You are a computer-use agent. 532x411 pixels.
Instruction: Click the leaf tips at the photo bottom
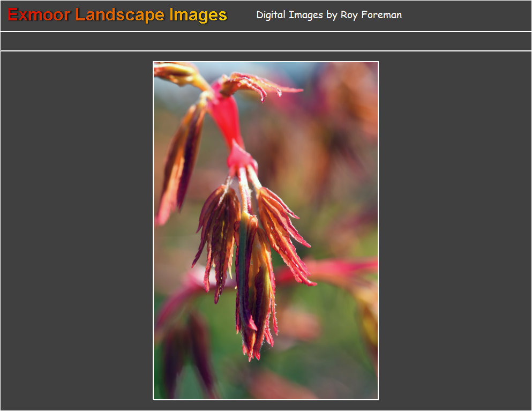[x=252, y=354]
